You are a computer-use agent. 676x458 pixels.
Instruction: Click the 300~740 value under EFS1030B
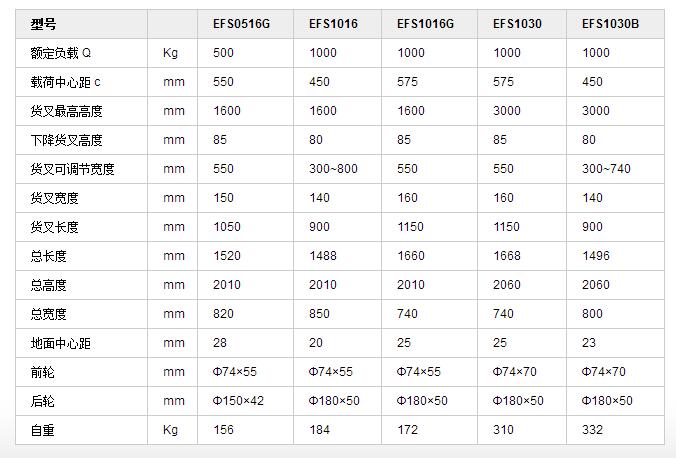[606, 169]
